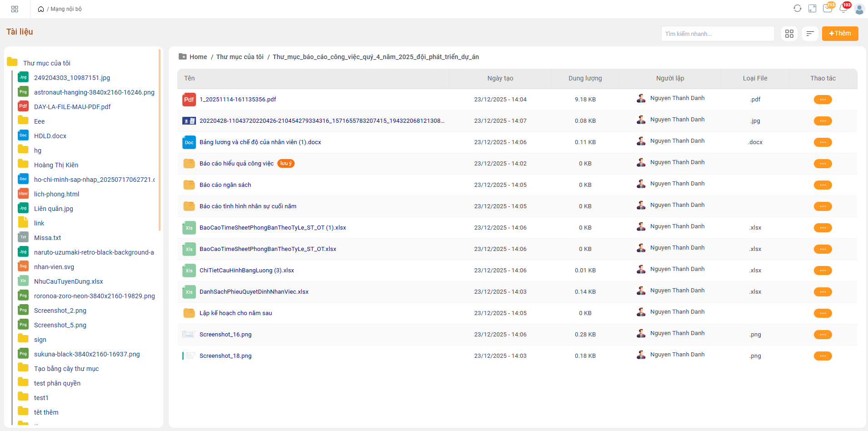Screen dimensions: 868x431
Task: Select Thư mục của tôi root folder
Action: click(x=46, y=63)
